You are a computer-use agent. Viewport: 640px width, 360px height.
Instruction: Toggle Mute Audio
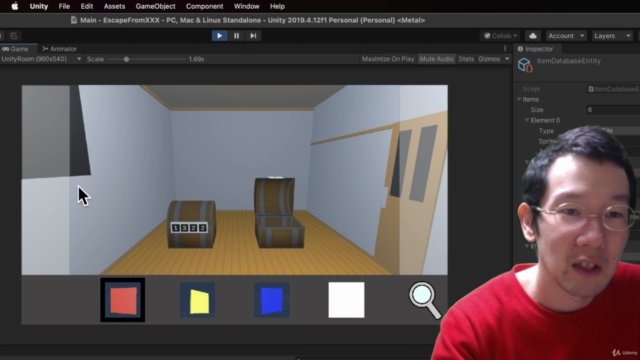pos(436,59)
